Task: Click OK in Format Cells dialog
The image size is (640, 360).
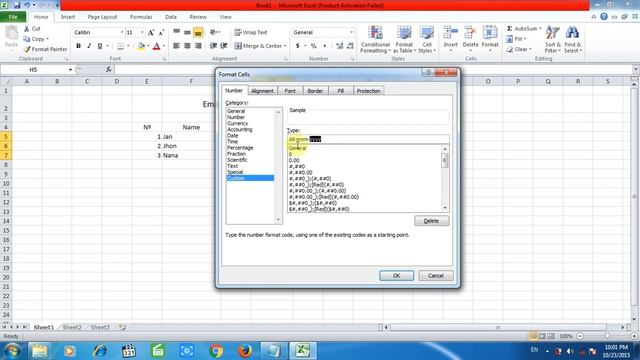Action: coord(396,276)
